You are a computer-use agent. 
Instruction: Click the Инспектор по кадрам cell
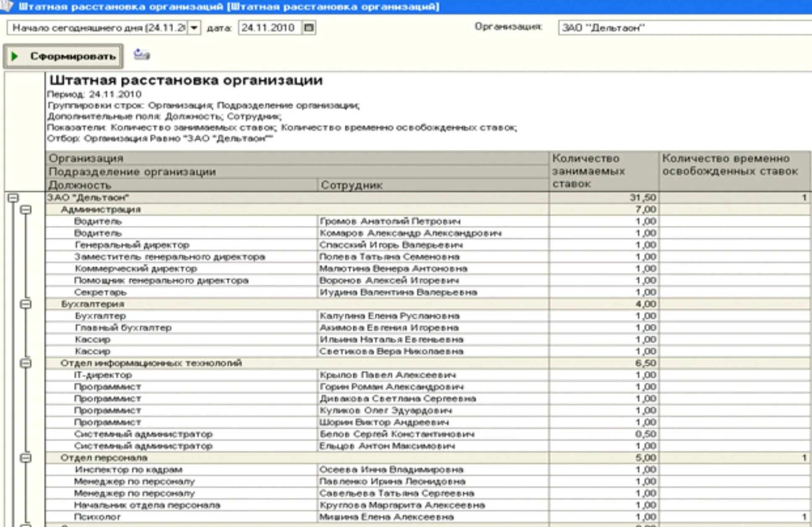click(181, 469)
